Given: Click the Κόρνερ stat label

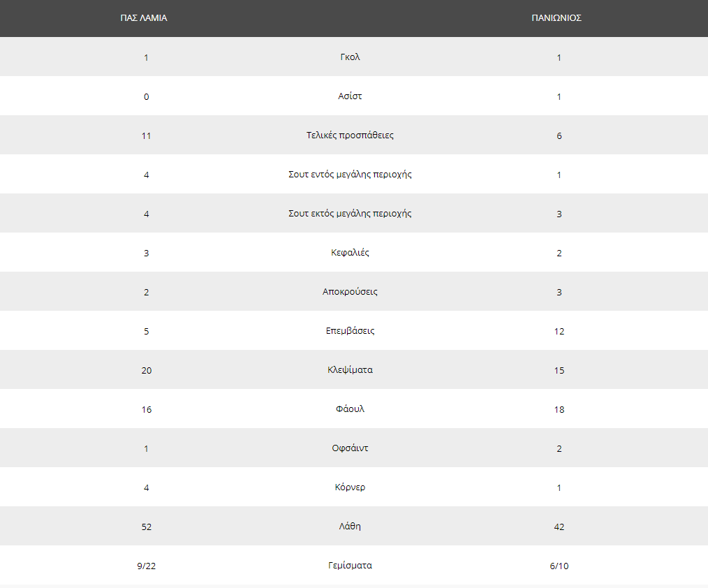Looking at the screenshot, I should point(350,487).
